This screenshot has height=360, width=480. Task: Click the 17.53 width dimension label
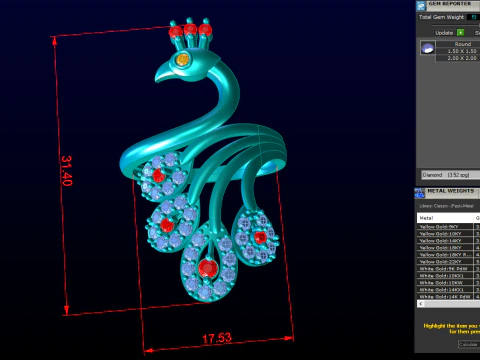pyautogui.click(x=217, y=338)
